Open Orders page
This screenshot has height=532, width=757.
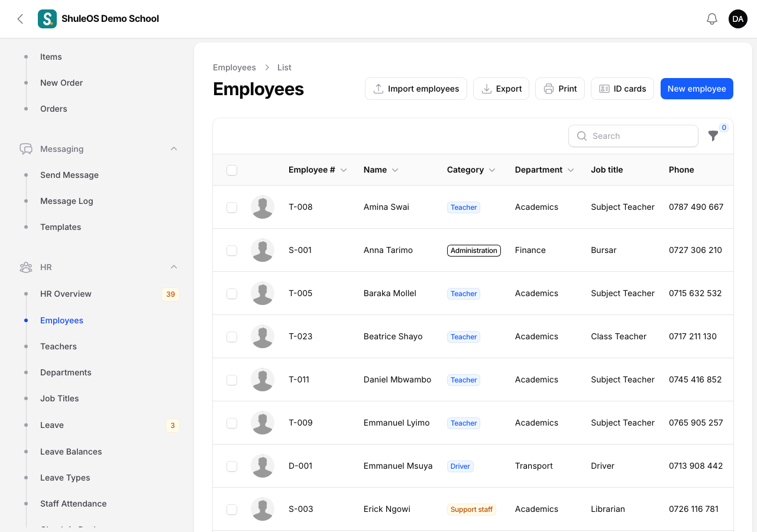[54, 109]
